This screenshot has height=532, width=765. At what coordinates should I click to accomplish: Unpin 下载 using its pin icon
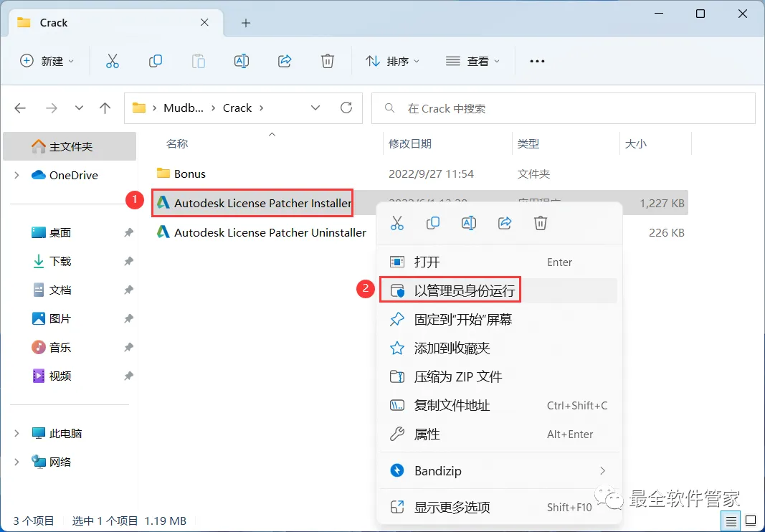click(x=128, y=262)
